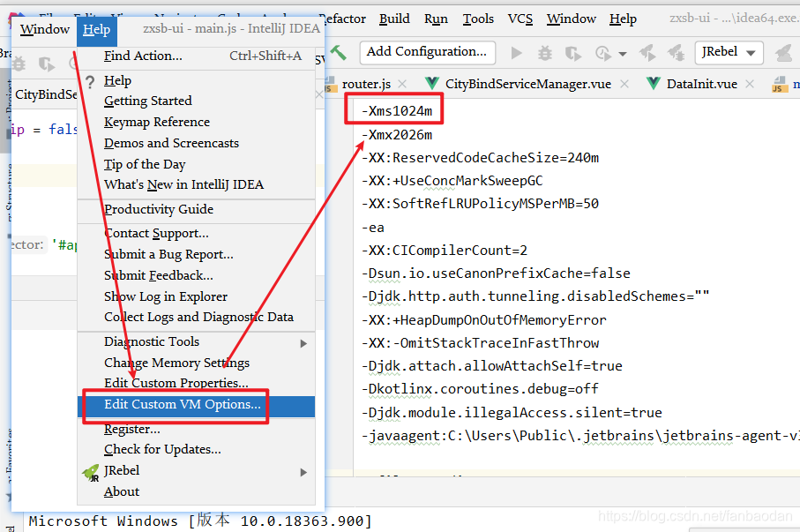
Task: Open the Build menu
Action: 394,19
